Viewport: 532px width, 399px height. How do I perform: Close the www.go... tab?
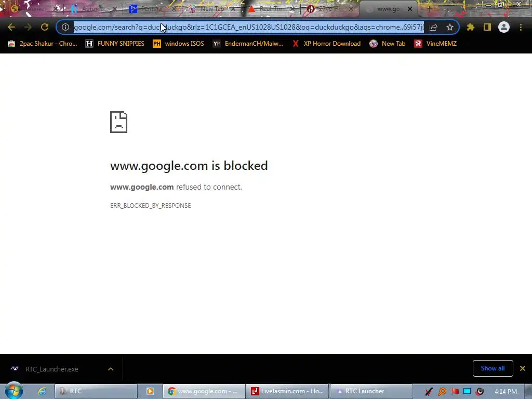(x=410, y=9)
